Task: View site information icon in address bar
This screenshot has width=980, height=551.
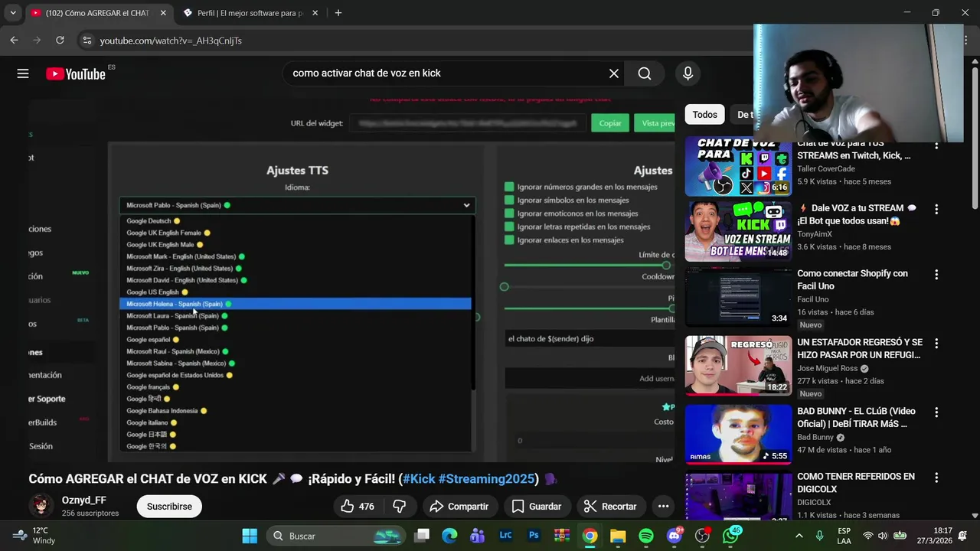Action: pyautogui.click(x=87, y=41)
